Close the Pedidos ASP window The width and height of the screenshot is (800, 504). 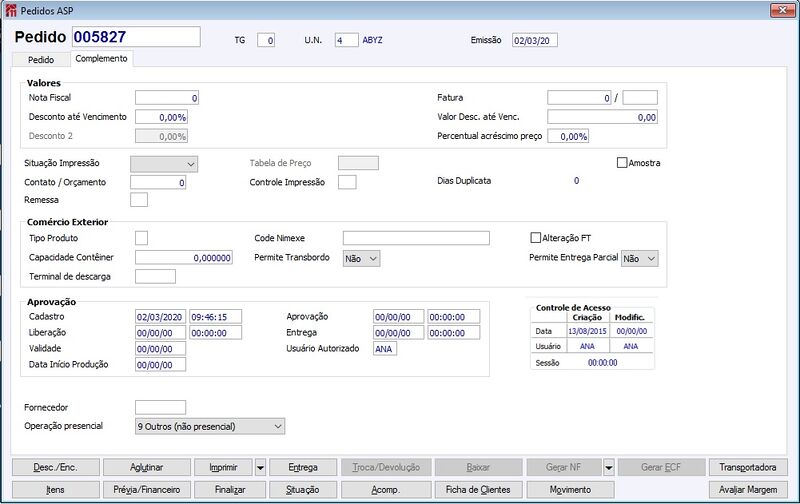pos(782,10)
